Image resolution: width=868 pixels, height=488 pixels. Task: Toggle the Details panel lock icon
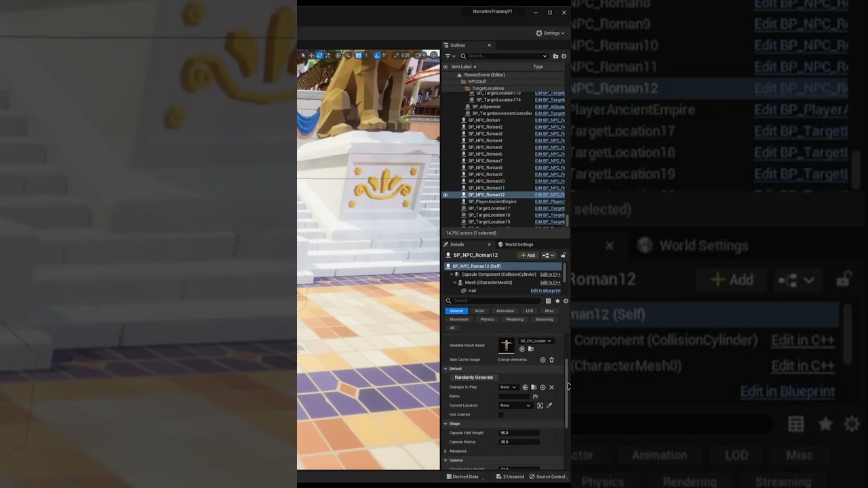click(x=563, y=256)
